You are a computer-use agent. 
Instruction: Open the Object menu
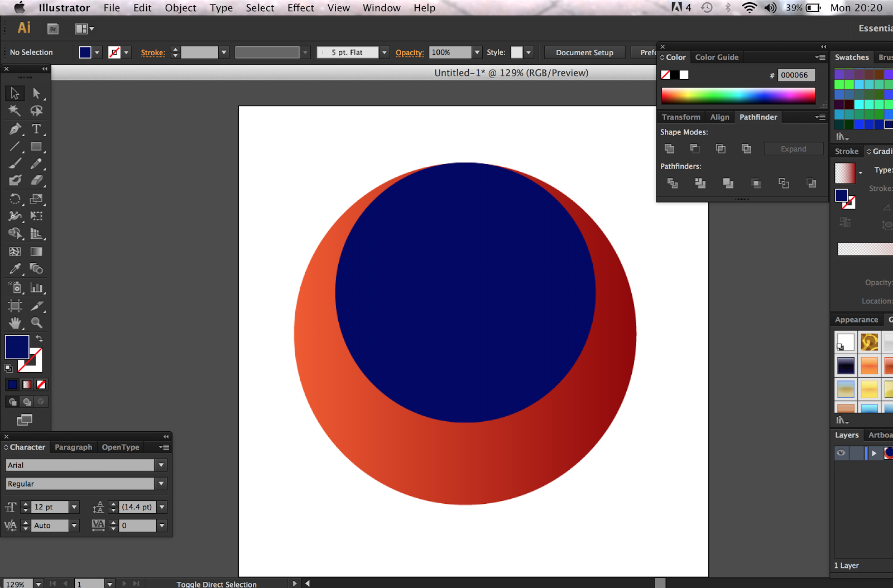(180, 8)
